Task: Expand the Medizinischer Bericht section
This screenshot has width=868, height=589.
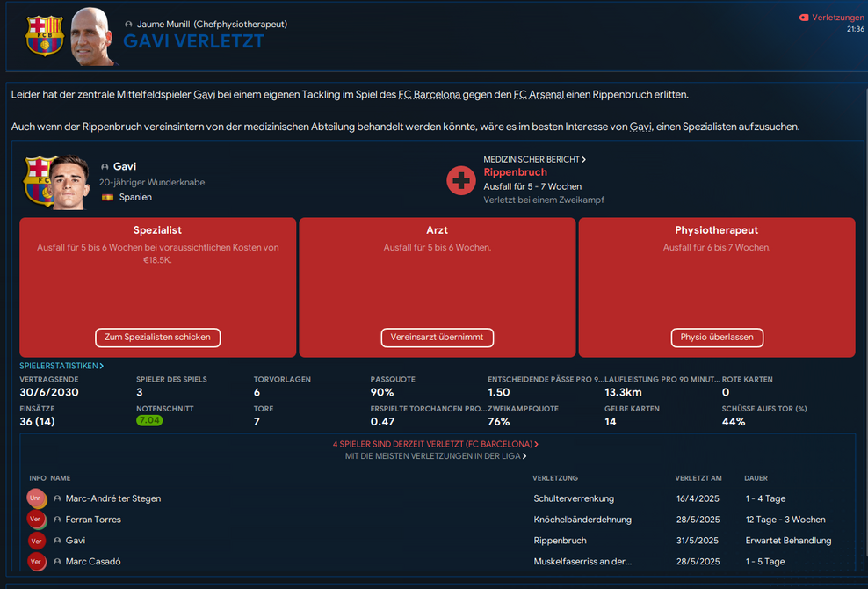Action: tap(534, 160)
